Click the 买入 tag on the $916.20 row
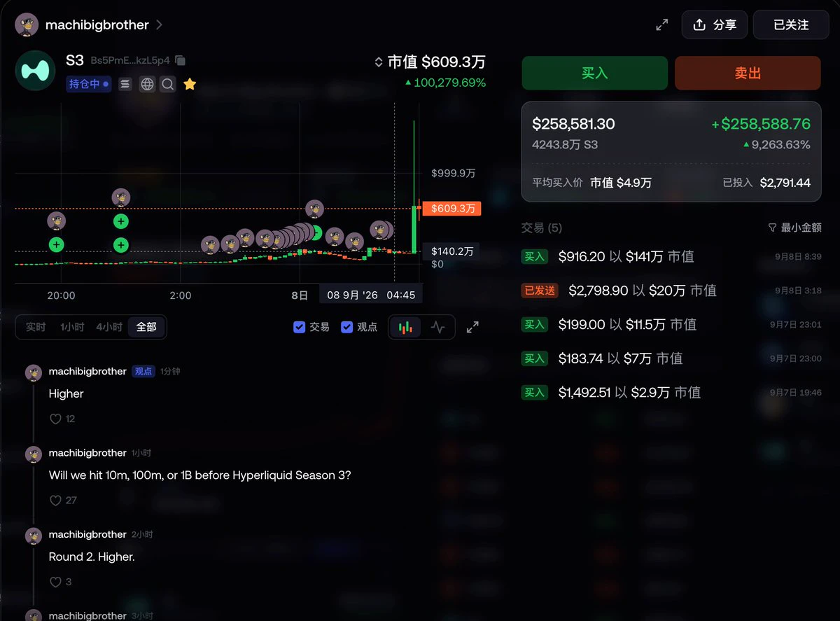The width and height of the screenshot is (840, 621). (534, 257)
